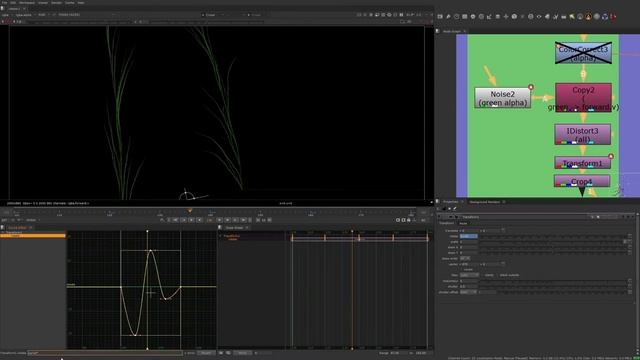Open the Render menu
640x360 pixels.
tap(56, 2)
